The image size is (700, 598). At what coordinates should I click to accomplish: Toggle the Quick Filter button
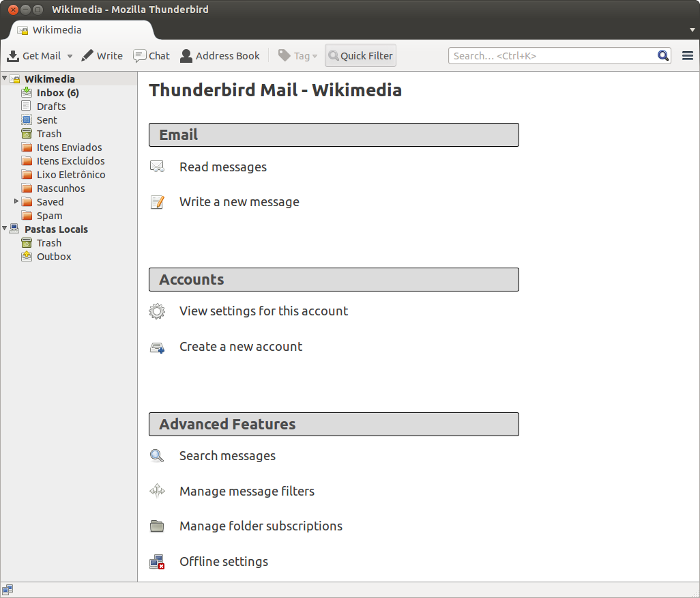360,55
